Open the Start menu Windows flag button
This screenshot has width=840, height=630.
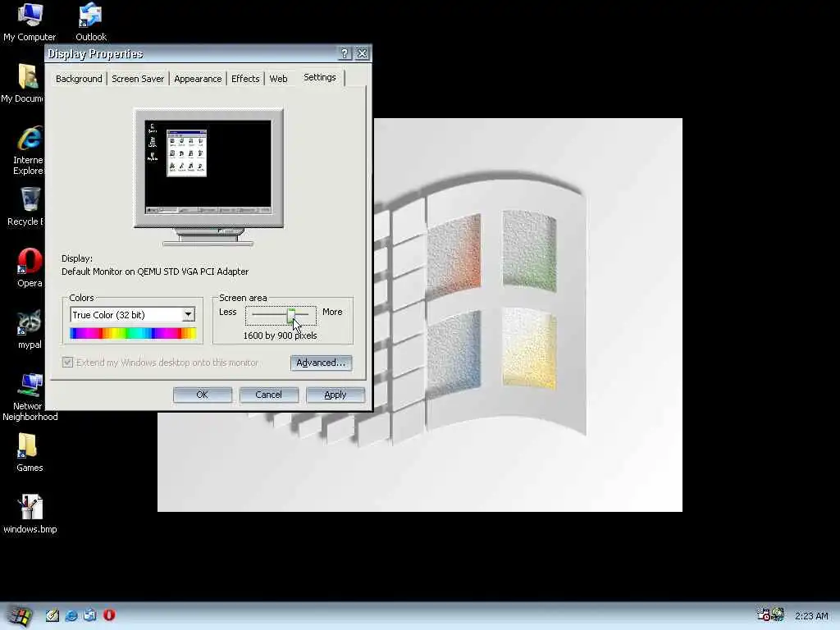click(21, 616)
